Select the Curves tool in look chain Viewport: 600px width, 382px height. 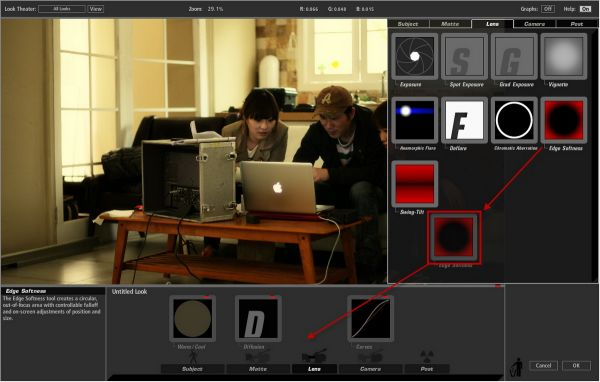pos(370,318)
